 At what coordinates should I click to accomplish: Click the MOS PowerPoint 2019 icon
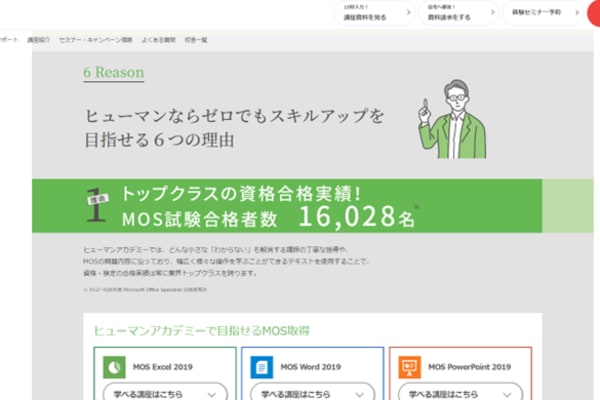click(x=410, y=366)
